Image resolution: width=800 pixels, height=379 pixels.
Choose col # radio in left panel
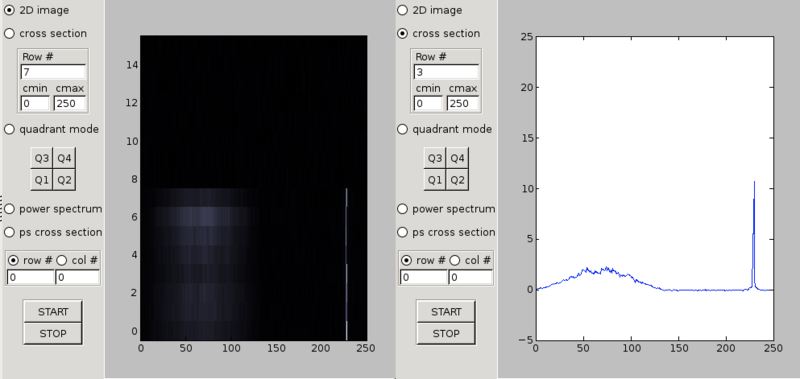(62, 261)
